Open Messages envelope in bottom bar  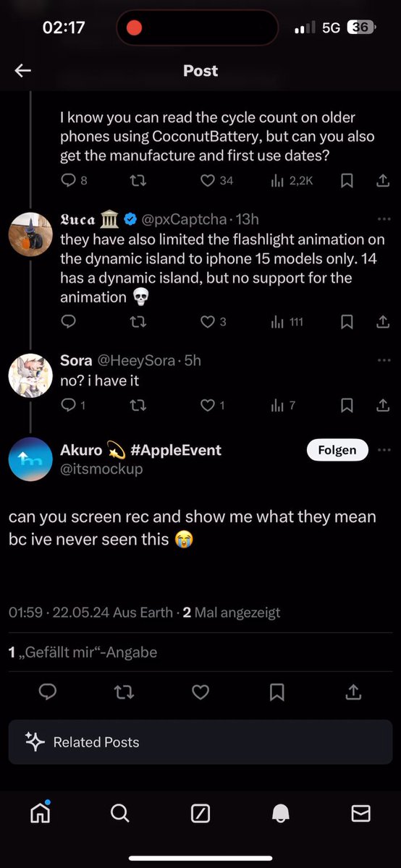tap(360, 814)
